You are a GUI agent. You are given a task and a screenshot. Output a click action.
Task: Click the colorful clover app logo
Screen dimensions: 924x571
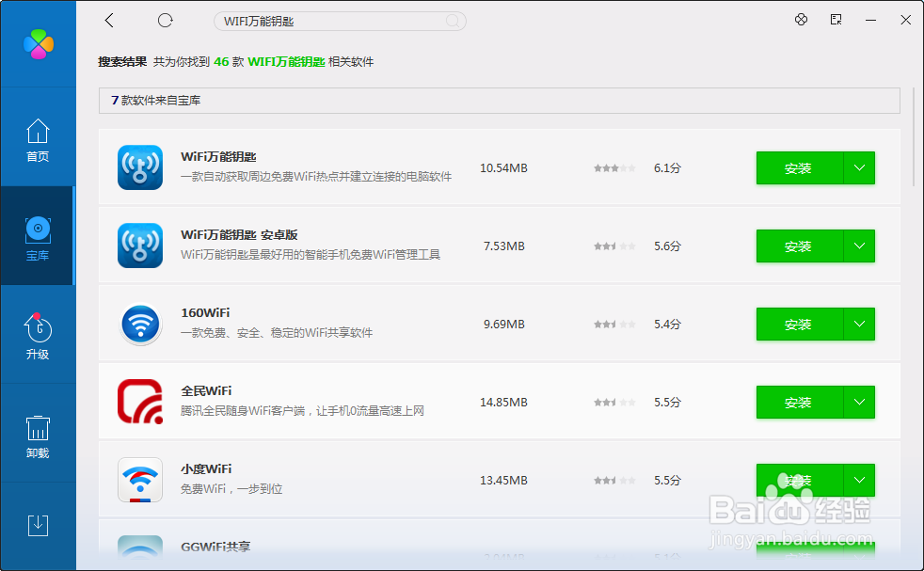(39, 44)
